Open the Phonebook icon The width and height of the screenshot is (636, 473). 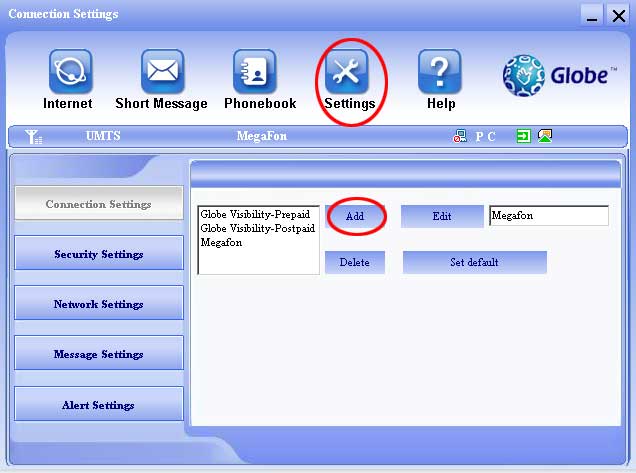click(255, 72)
